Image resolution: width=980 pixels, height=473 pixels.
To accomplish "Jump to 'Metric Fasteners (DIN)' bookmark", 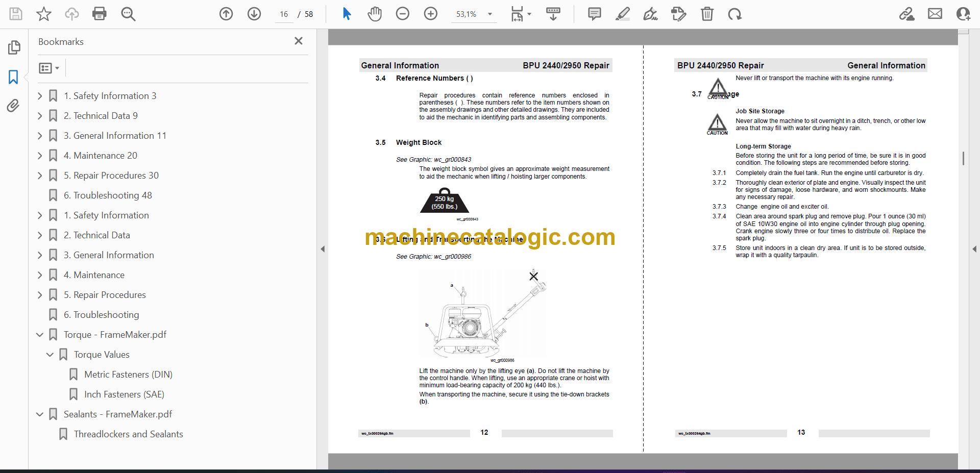I will [128, 375].
